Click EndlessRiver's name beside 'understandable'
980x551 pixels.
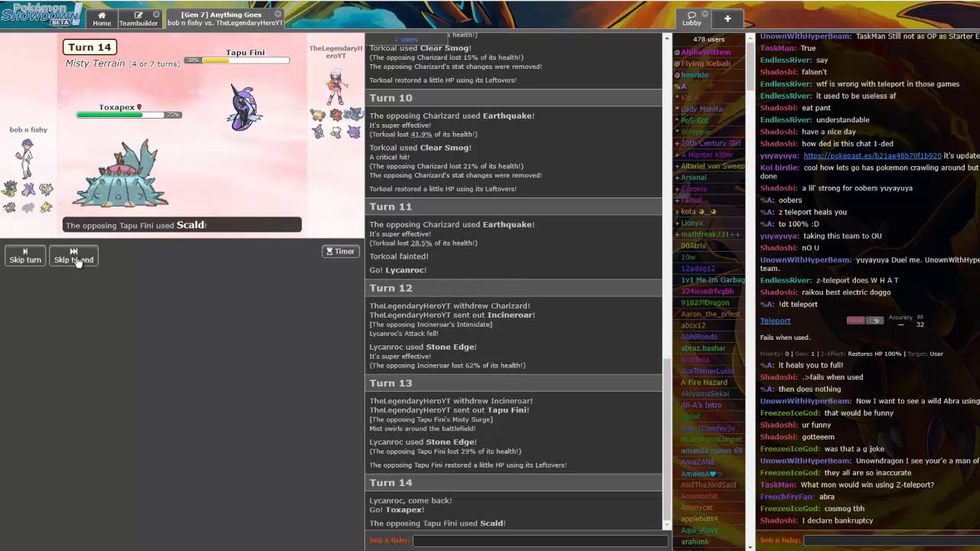point(786,120)
